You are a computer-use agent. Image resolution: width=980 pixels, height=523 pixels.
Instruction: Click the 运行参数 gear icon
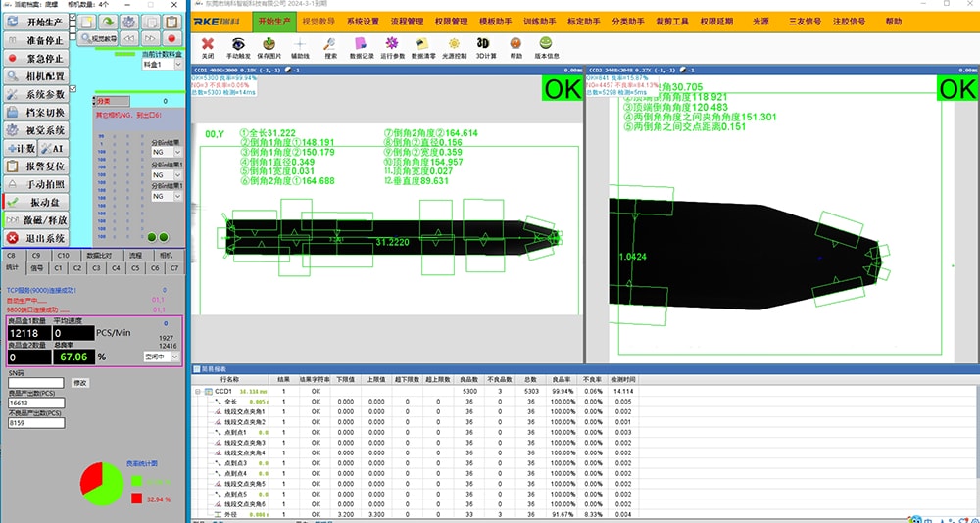pos(392,46)
